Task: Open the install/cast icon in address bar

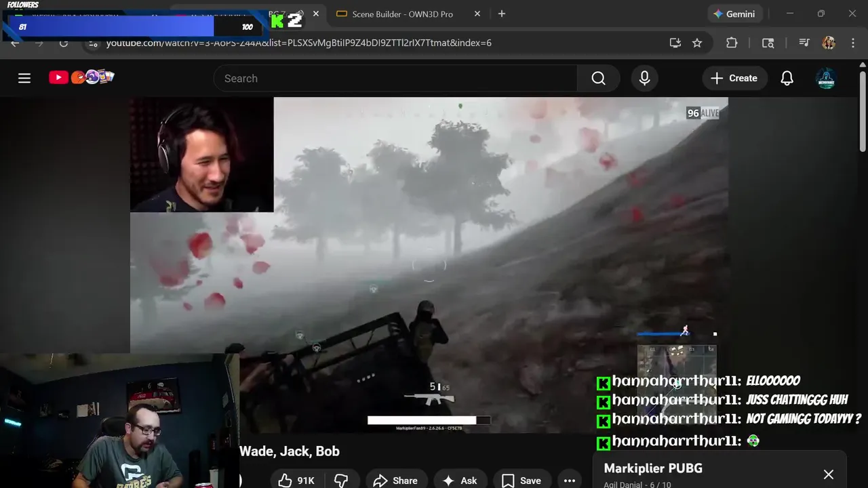Action: [675, 43]
